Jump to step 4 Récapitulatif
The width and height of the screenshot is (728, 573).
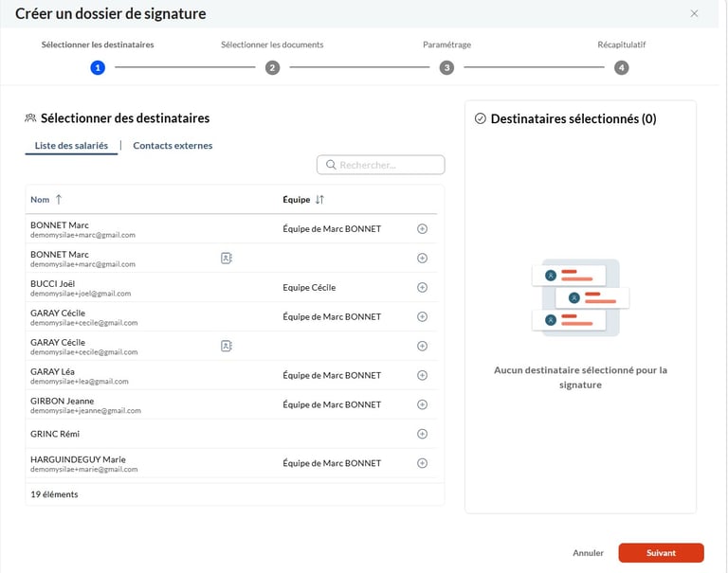[621, 67]
